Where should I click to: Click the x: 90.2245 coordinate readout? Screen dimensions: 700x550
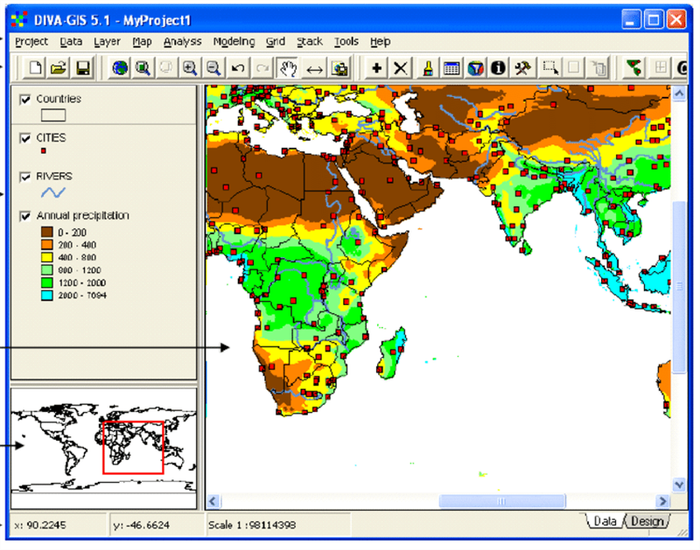pos(40,525)
